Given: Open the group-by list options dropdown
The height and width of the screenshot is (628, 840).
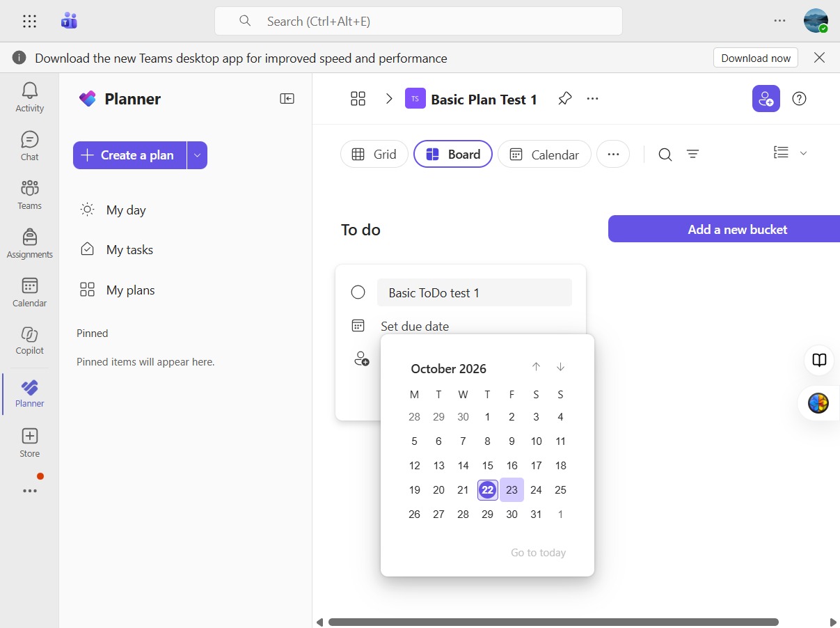Looking at the screenshot, I should click(790, 153).
